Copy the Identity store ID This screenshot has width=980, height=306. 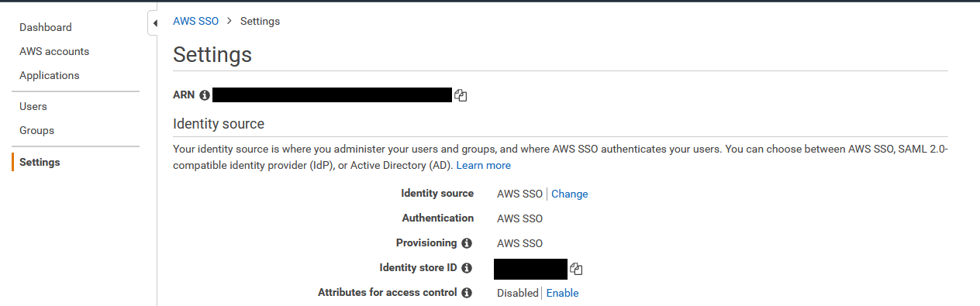click(575, 269)
